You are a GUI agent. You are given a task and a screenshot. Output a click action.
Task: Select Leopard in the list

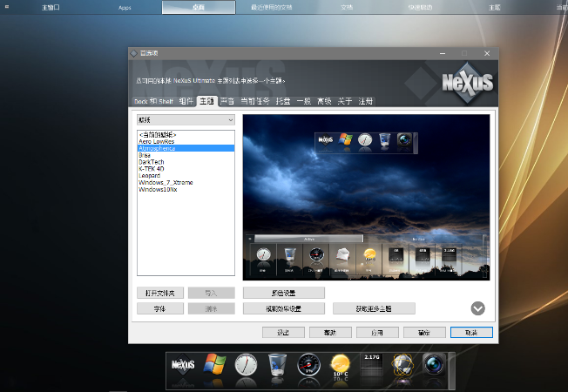186,176
